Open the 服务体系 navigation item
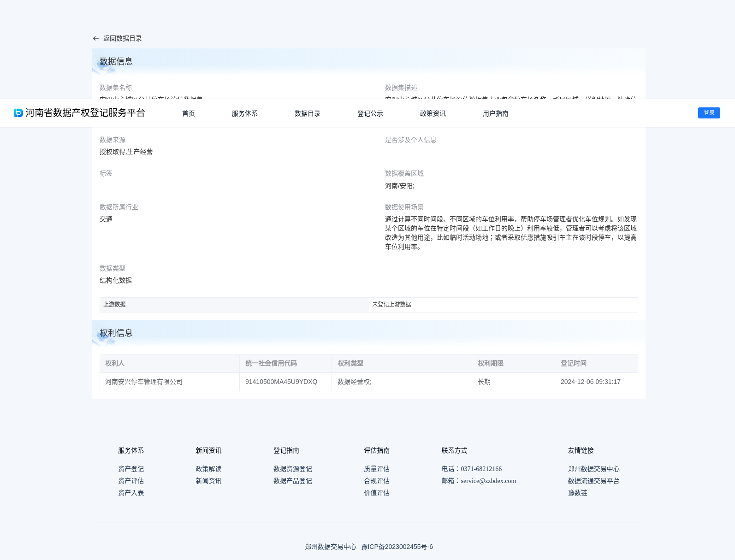The width and height of the screenshot is (735, 560). click(245, 113)
